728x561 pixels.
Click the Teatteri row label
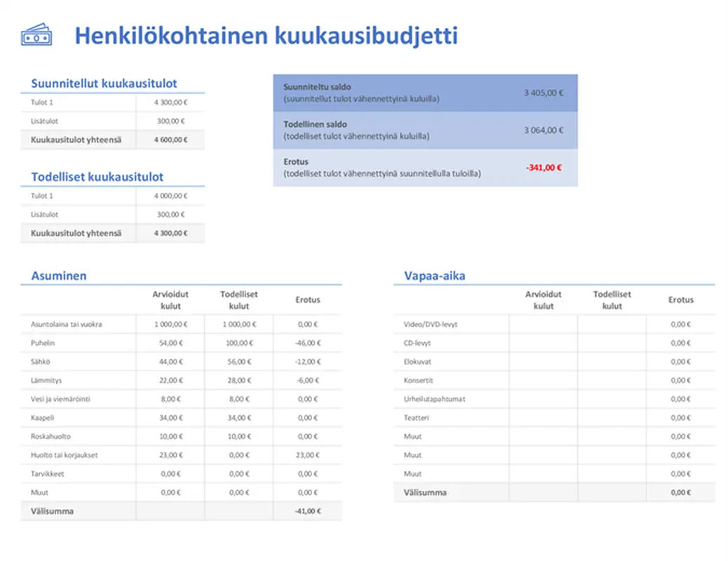click(417, 417)
